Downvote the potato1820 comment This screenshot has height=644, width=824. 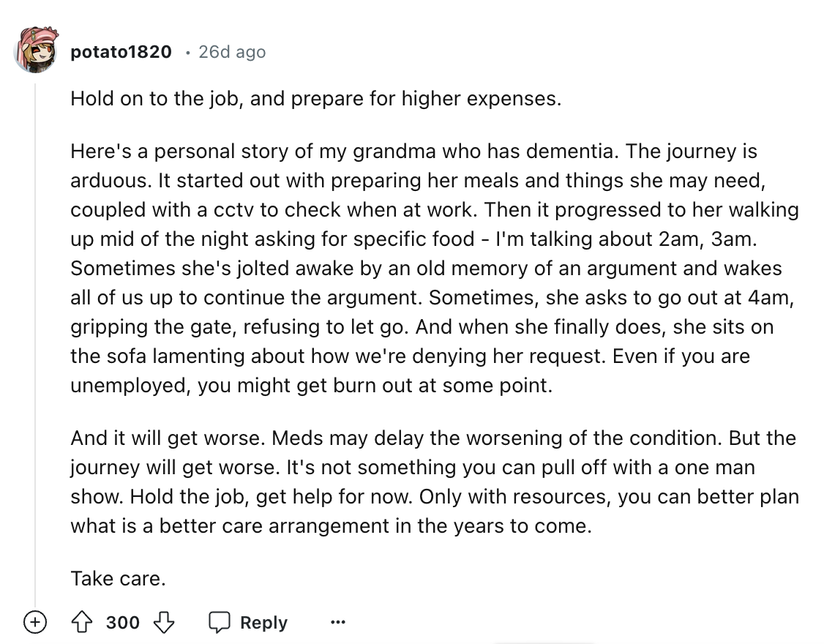(164, 623)
